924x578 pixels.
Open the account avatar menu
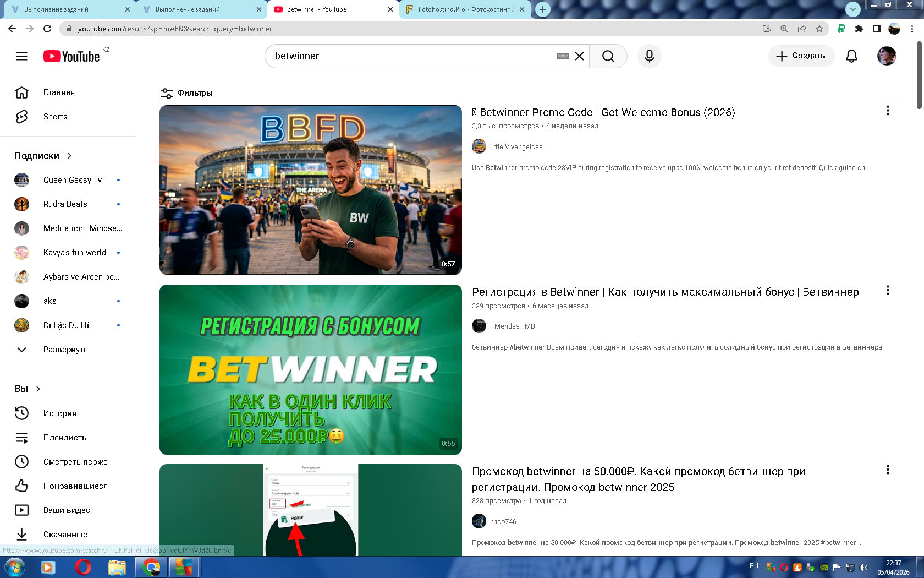coord(887,56)
